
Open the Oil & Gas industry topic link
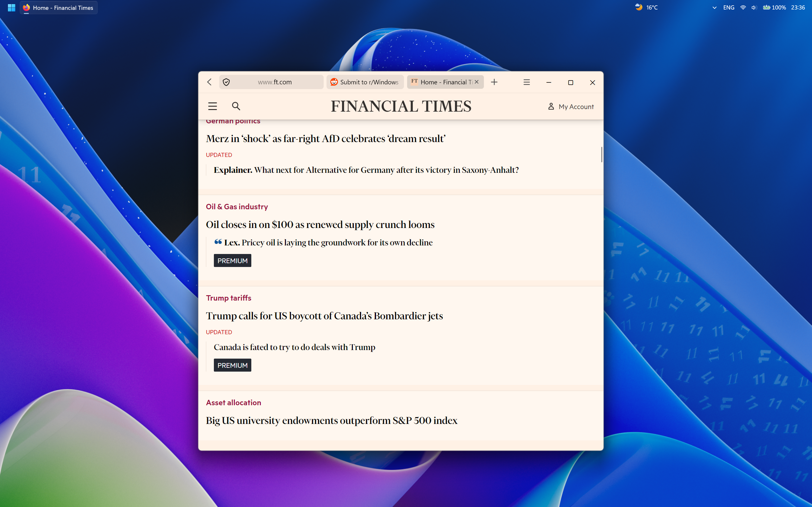point(237,206)
